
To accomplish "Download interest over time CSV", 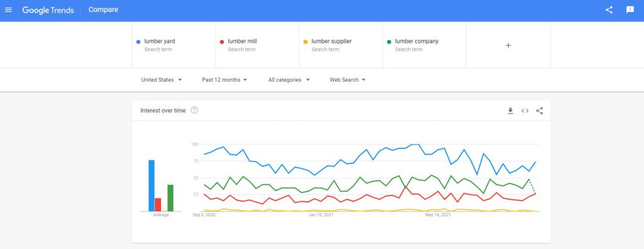I will (511, 111).
